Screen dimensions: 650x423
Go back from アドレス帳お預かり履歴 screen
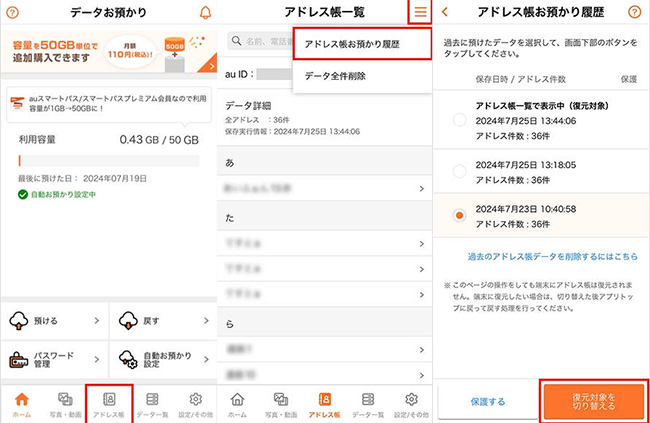coord(445,12)
